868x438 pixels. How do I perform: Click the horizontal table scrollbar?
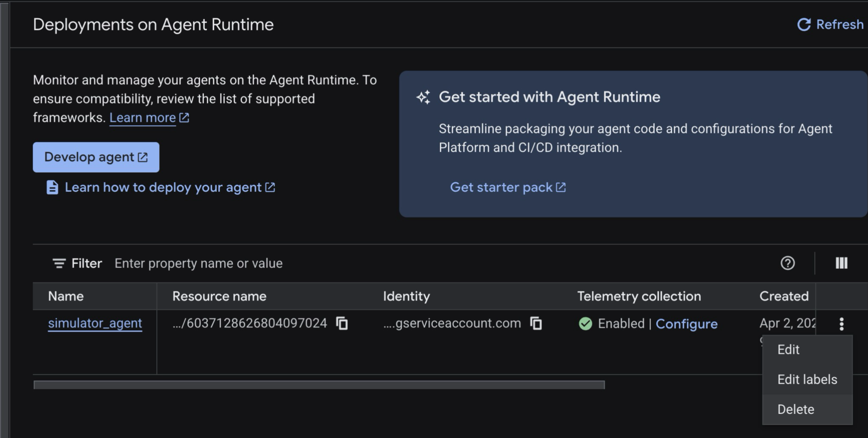click(x=319, y=385)
